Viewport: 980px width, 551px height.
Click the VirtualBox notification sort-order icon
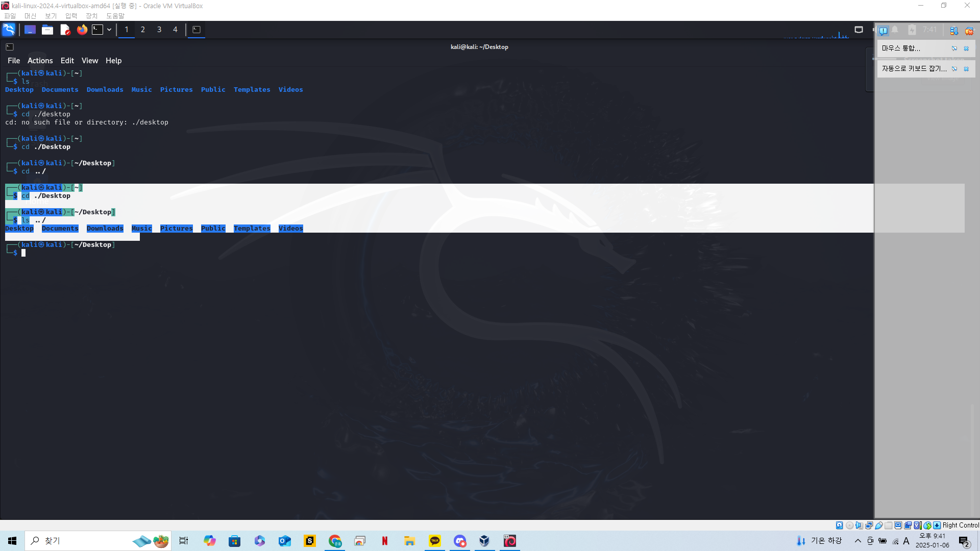pyautogui.click(x=953, y=31)
